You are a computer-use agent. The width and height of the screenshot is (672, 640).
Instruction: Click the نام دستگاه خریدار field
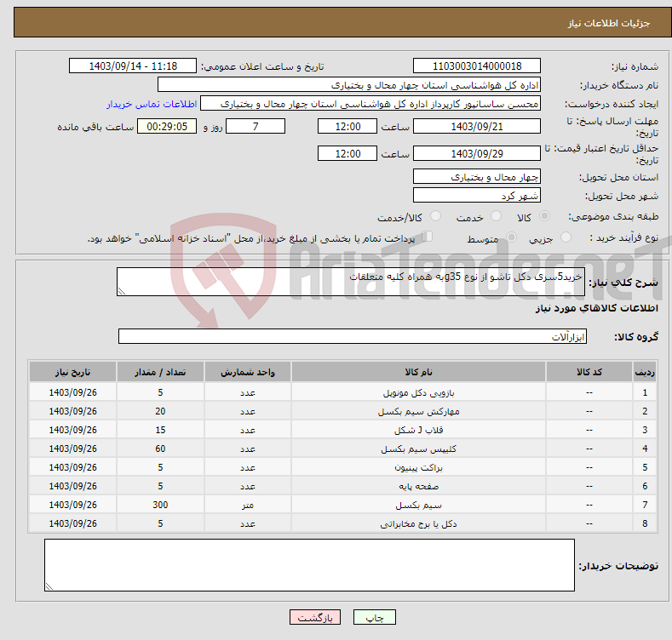[349, 85]
